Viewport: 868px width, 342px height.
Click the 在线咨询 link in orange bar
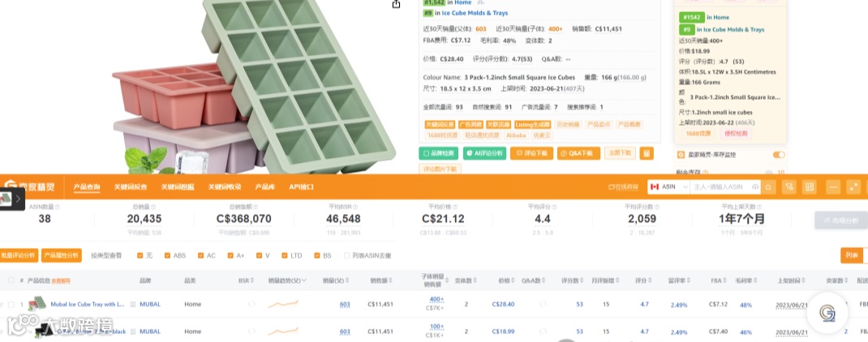(623, 187)
